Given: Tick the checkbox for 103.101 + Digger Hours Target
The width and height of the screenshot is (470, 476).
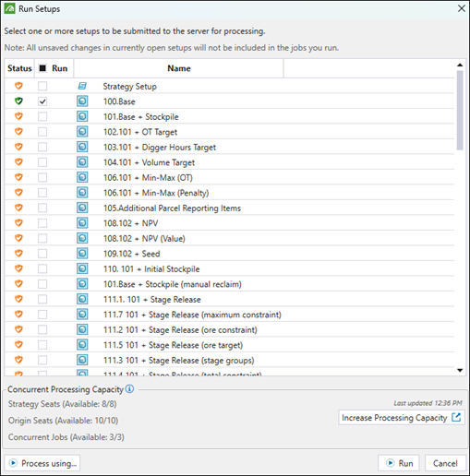Looking at the screenshot, I should click(42, 147).
